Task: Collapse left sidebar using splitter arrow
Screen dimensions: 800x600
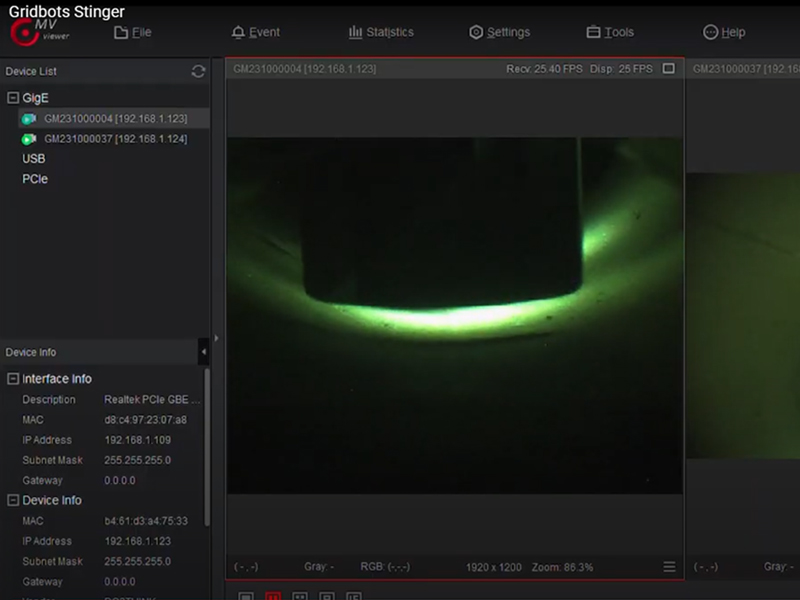Action: pos(217,338)
